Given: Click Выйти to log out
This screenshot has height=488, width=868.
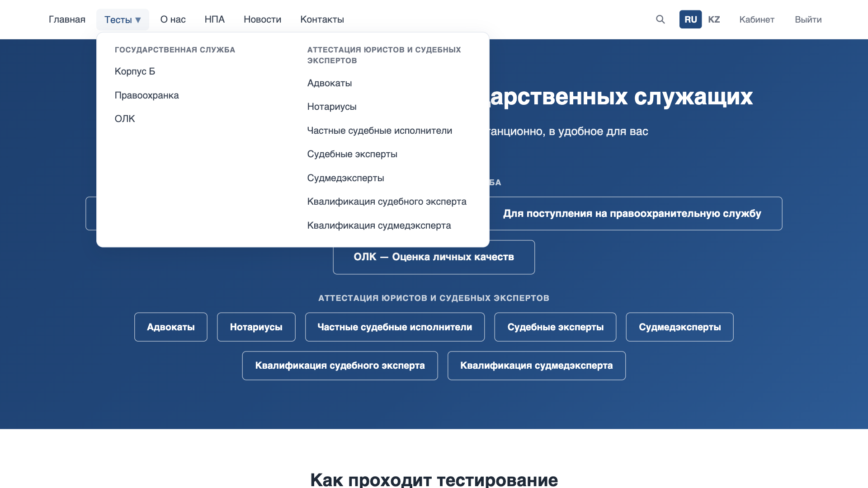Looking at the screenshot, I should pos(808,19).
